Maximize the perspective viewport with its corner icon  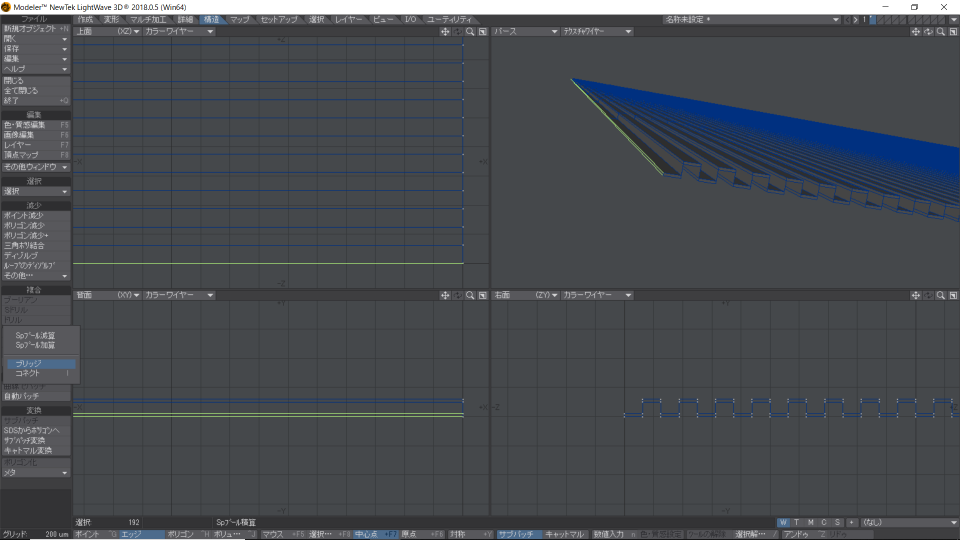click(x=952, y=31)
